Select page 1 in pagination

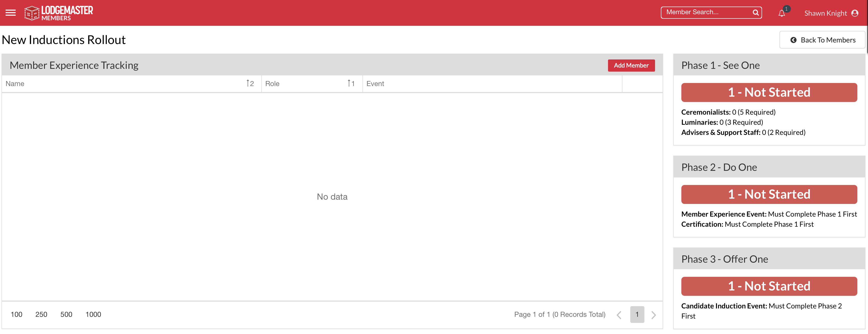637,315
